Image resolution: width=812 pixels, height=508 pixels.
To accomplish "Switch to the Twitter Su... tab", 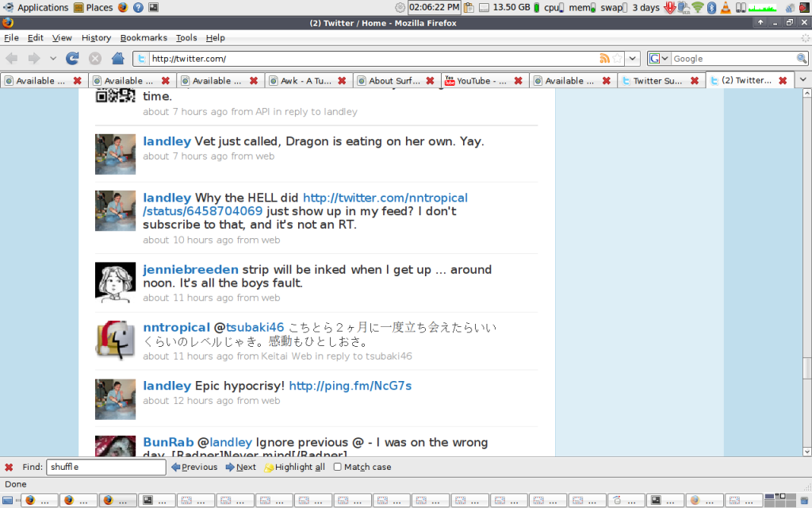I will coord(654,81).
